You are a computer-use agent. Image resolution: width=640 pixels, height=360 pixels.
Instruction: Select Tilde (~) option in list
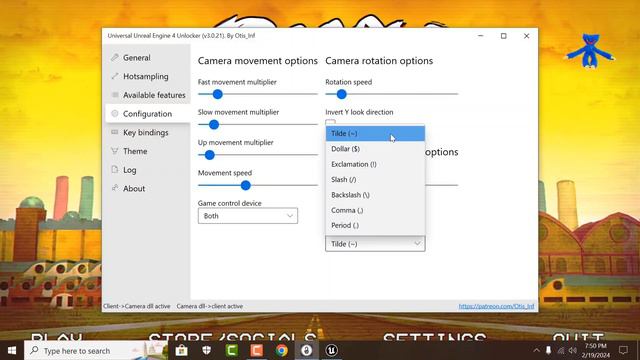pos(375,133)
